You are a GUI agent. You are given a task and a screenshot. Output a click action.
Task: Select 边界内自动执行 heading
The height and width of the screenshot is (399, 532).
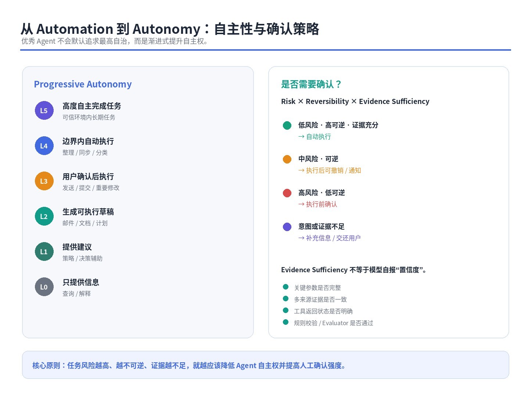tap(88, 141)
